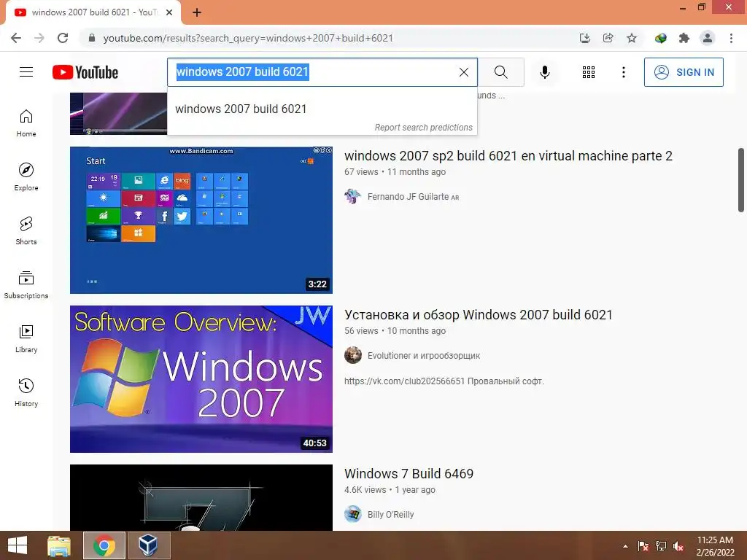
Task: Go to Home in sidebar
Action: point(26,122)
